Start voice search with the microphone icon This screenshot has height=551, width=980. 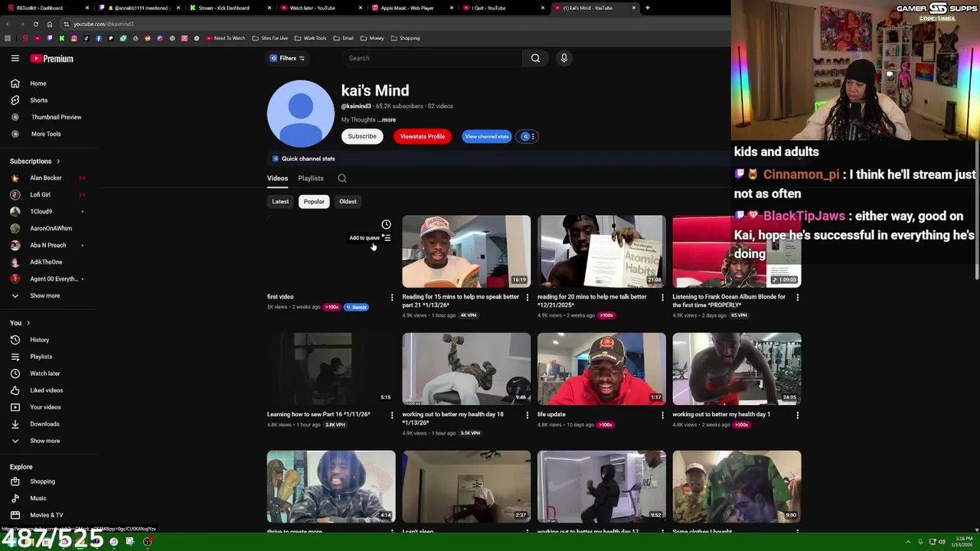click(x=564, y=58)
